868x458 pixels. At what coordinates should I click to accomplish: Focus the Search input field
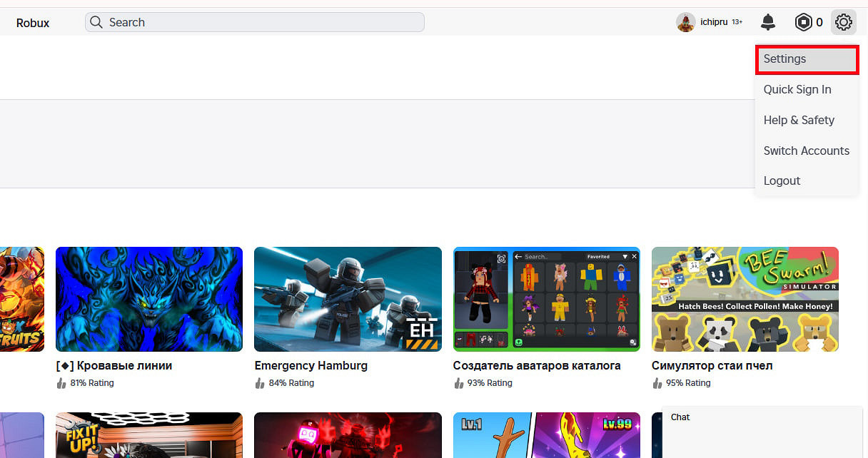(x=264, y=22)
